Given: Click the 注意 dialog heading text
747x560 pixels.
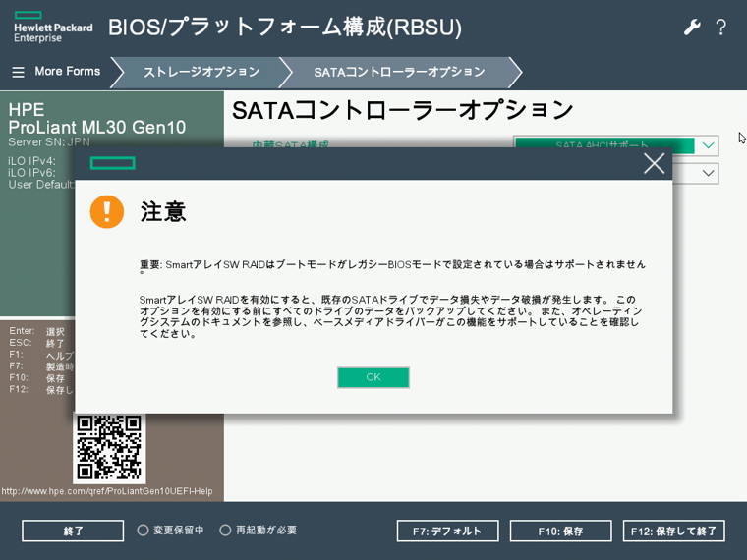Looking at the screenshot, I should coord(163,212).
